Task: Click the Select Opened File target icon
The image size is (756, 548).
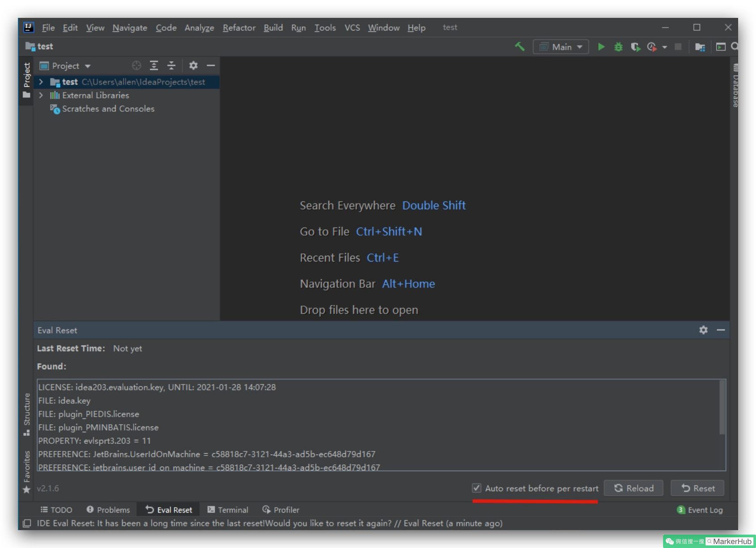Action: [x=136, y=66]
